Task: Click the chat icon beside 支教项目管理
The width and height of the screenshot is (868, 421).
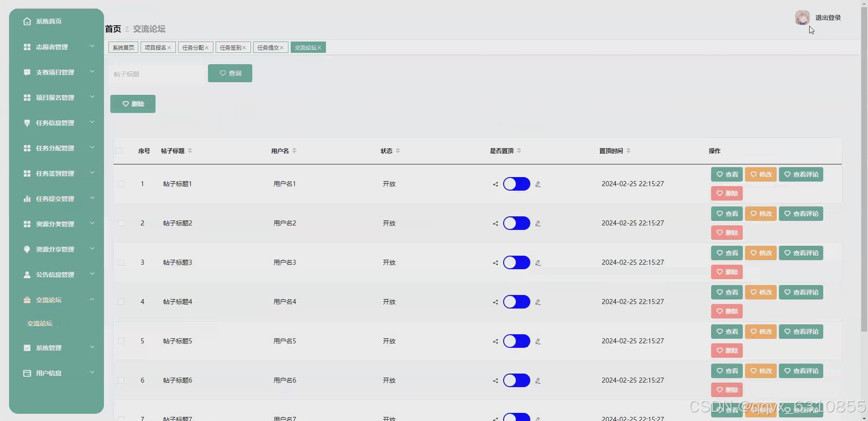Action: click(27, 72)
